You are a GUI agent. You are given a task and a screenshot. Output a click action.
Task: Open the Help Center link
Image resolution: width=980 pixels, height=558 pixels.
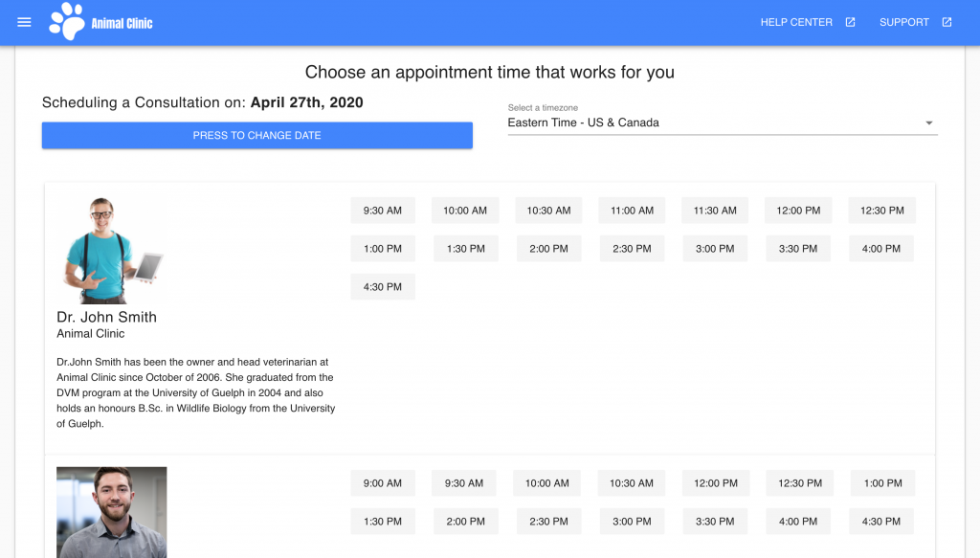[x=796, y=22]
